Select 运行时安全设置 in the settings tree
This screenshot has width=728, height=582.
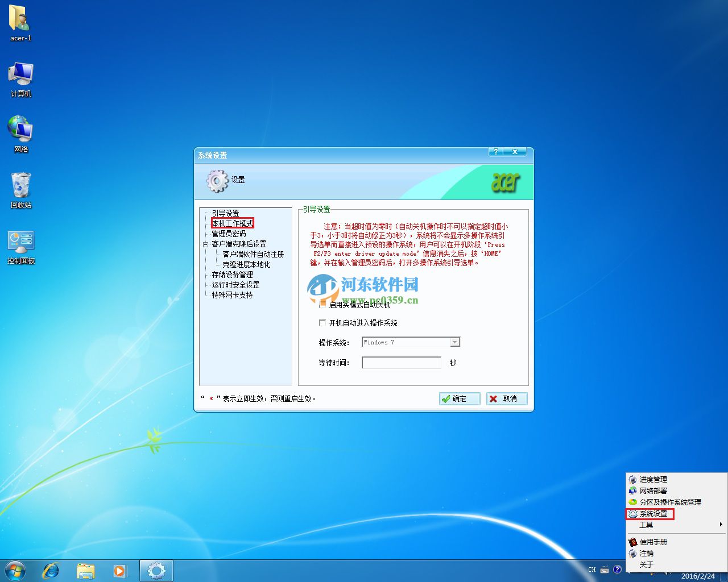point(235,285)
